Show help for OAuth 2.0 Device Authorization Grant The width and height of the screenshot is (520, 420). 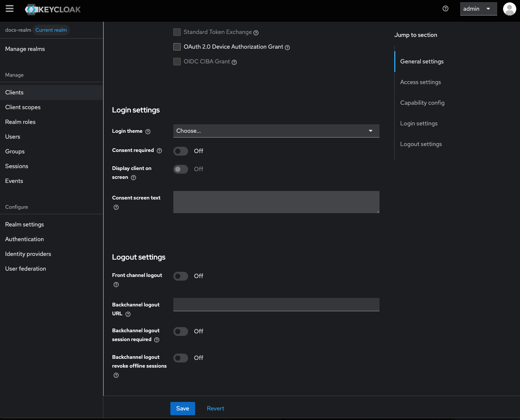[x=287, y=48]
